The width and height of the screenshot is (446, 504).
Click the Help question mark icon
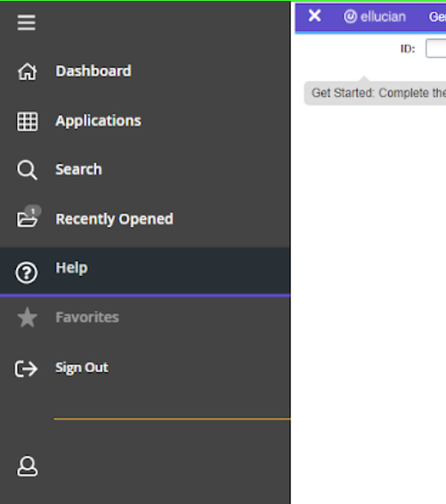[27, 272]
